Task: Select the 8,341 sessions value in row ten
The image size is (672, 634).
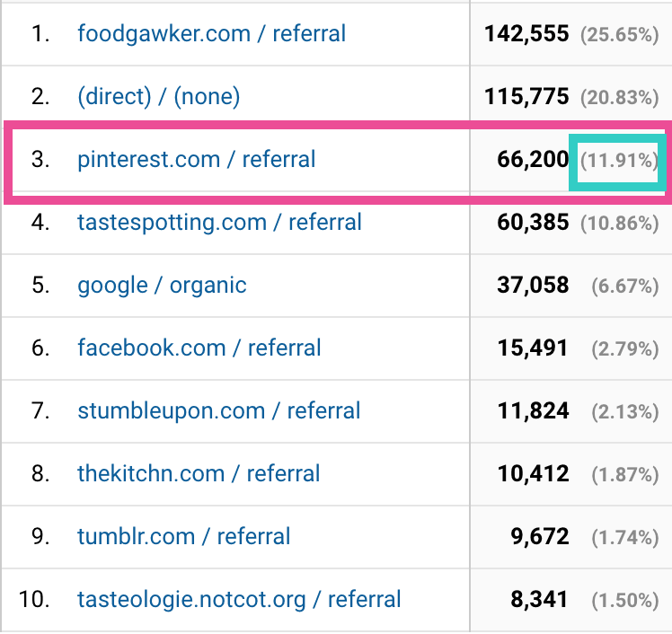Action: point(540,599)
